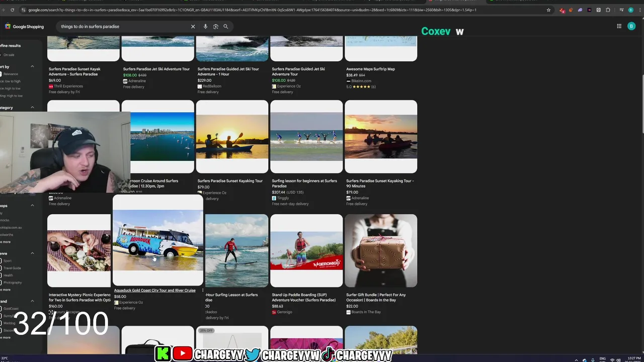Screen dimensions: 644x362
Task: Click the Aquaduck bus thumbnail
Action: (158, 241)
